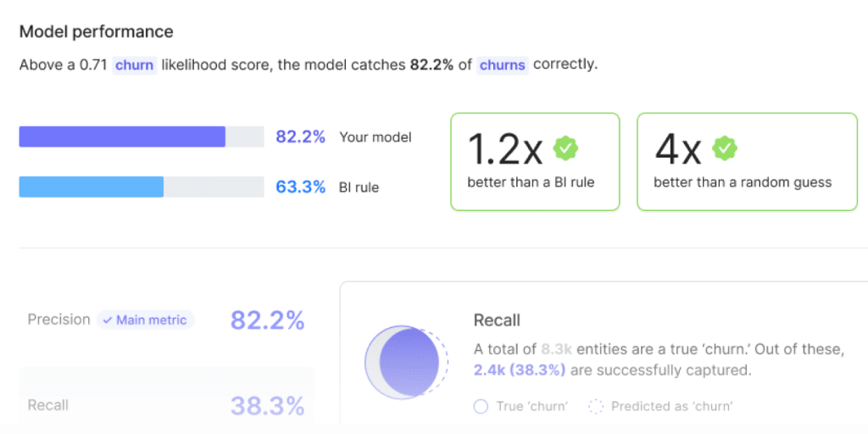Viewport: 868px width, 434px height.
Task: Click the True 'churn' legend circle
Action: (x=481, y=407)
